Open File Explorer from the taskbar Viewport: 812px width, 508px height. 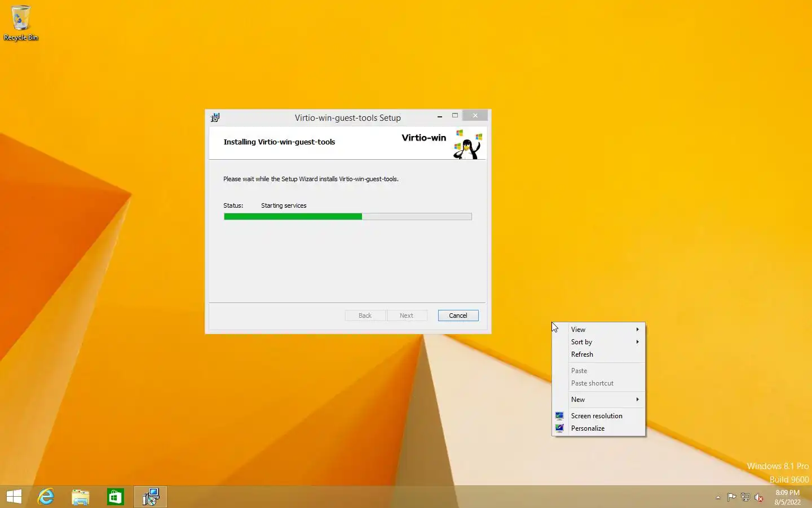click(x=81, y=497)
